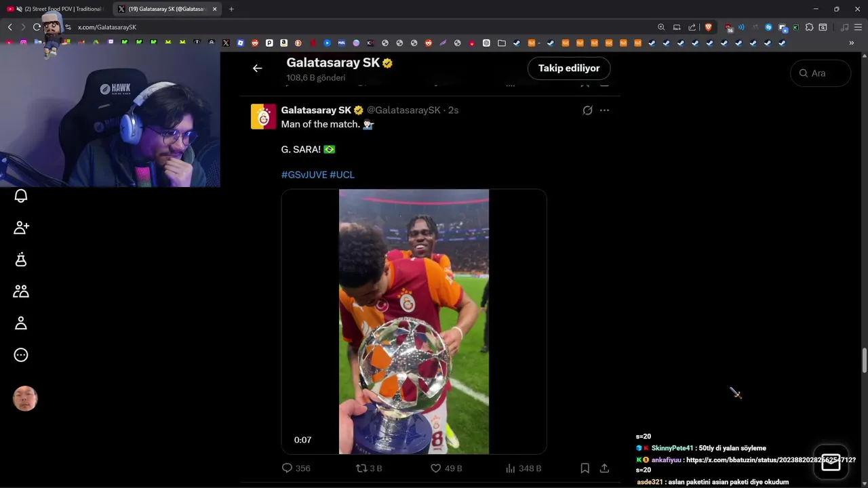Open the communities people icon in sidebar
This screenshot has width=868, height=488.
21,291
